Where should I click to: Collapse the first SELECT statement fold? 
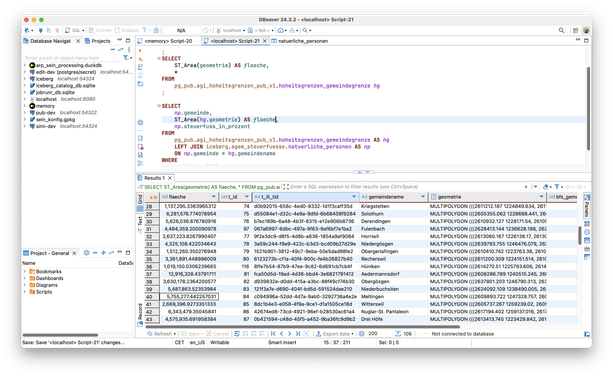click(x=159, y=58)
